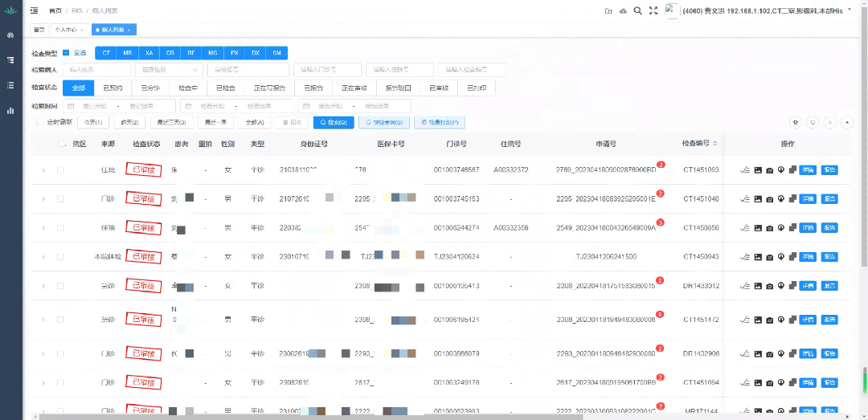Click the plus circle icon above the table
868x420 pixels.
point(829,122)
